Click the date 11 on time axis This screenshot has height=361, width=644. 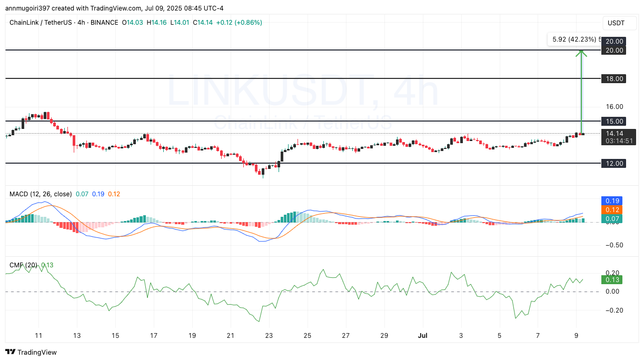pos(38,335)
